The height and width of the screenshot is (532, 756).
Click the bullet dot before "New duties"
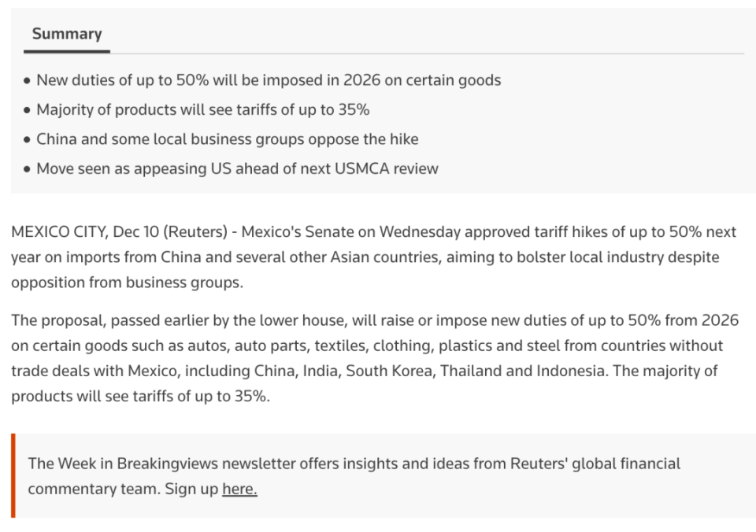28,80
